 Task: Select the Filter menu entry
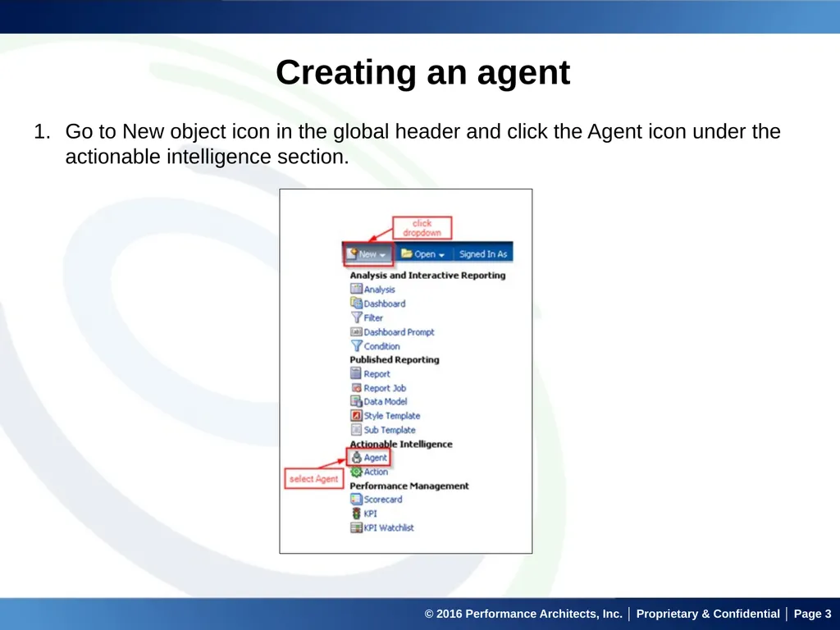pos(373,317)
